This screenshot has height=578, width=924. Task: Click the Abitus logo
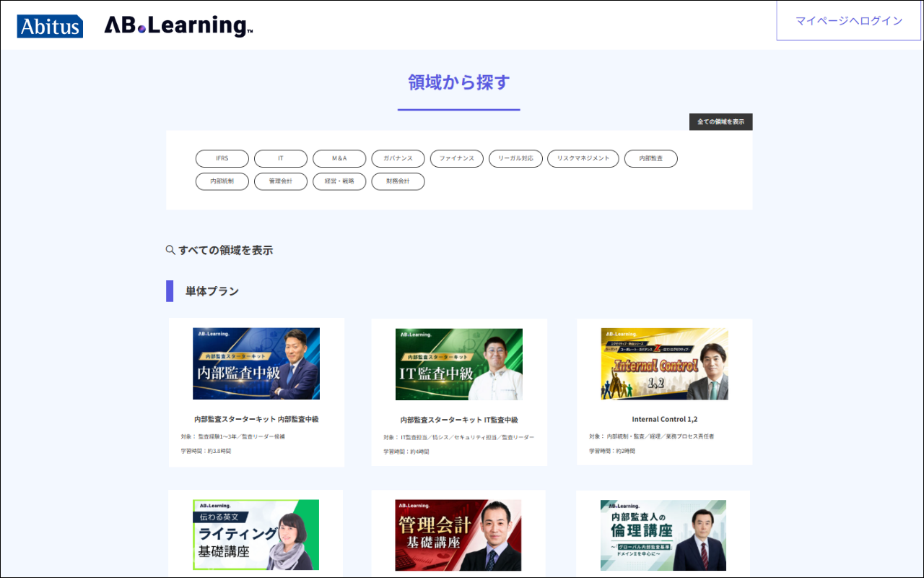coord(50,26)
